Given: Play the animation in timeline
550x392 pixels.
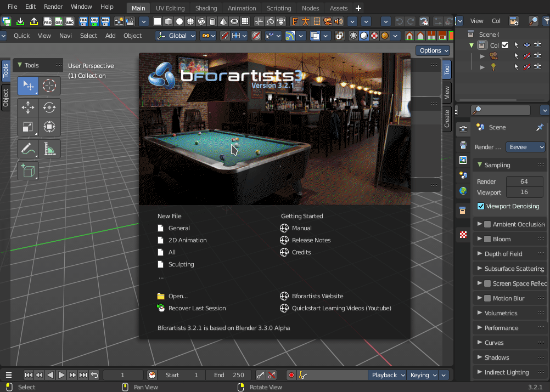Looking at the screenshot, I should [61, 375].
